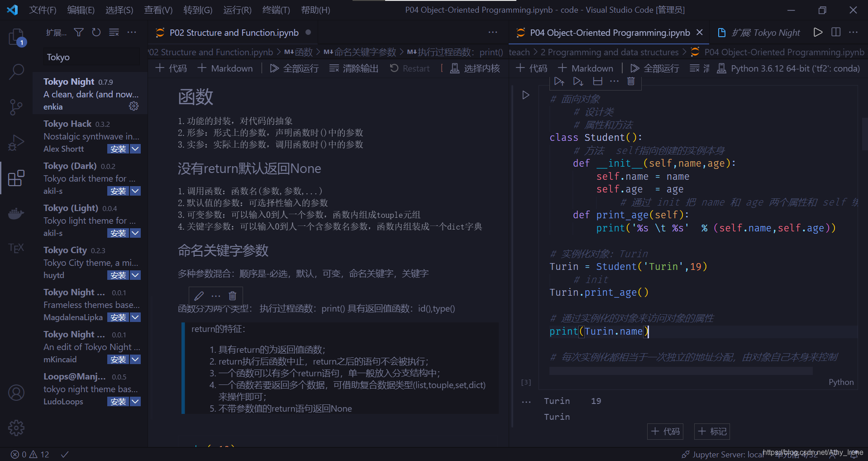Open the 查看(V) menu

[158, 10]
